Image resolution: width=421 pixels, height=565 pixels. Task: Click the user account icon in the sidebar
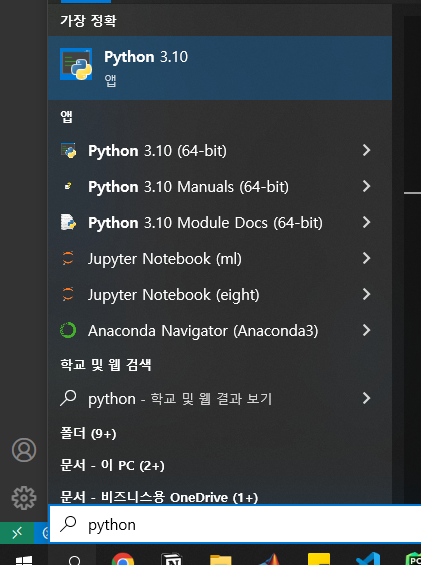24,450
